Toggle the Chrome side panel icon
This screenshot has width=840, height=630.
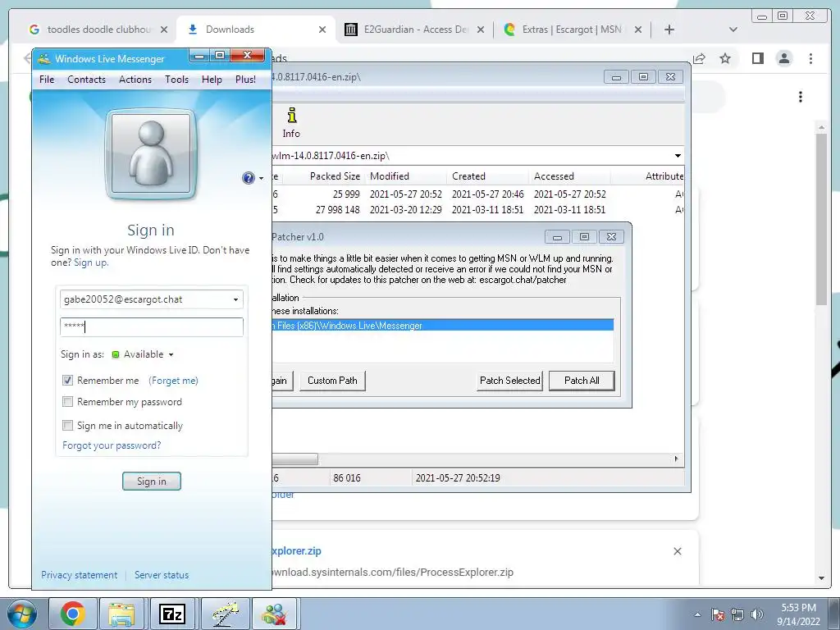pos(757,58)
